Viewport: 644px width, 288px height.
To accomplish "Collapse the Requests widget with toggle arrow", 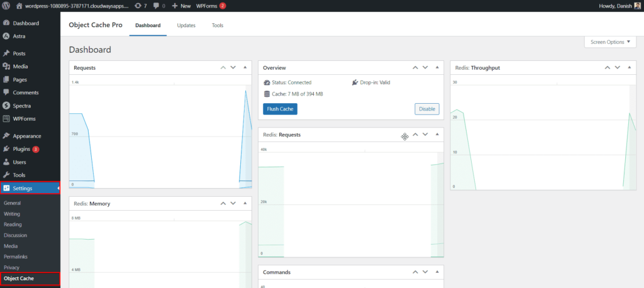I will 245,67.
